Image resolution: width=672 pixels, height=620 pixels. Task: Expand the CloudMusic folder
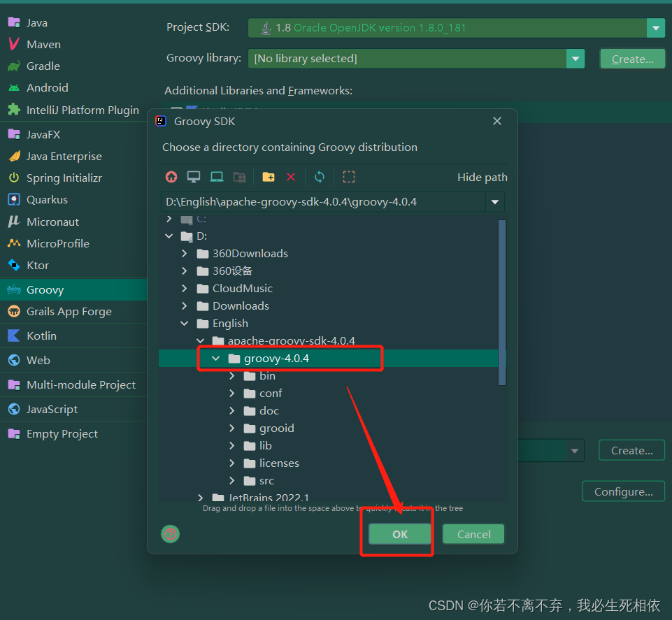click(185, 289)
